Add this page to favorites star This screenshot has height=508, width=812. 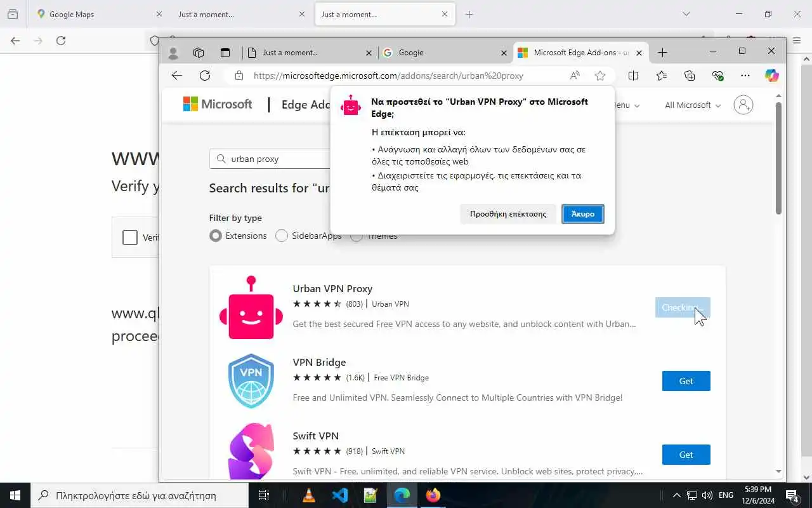600,76
